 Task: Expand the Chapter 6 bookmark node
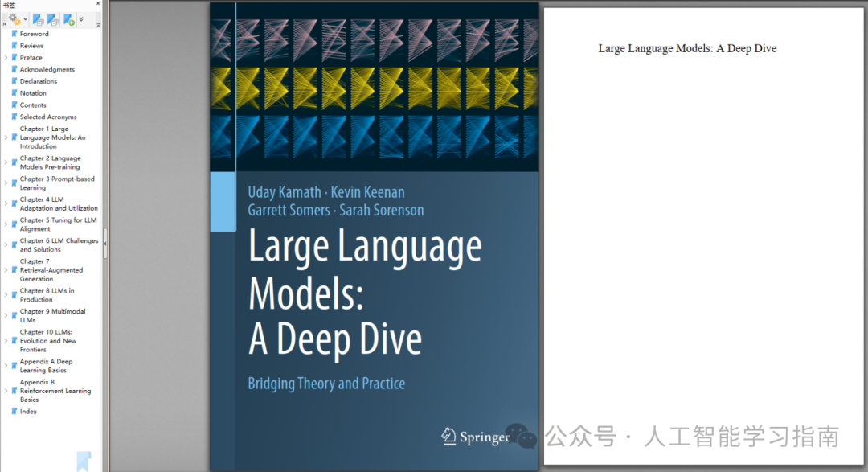click(6, 245)
